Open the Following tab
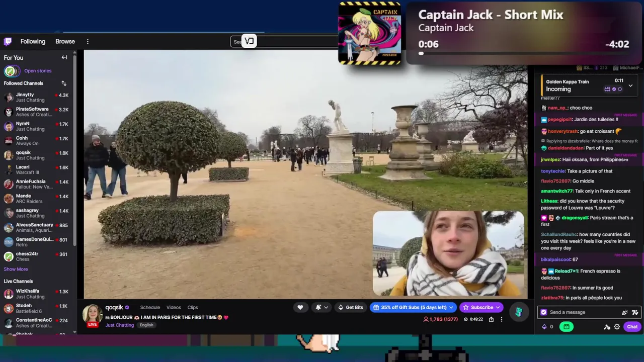This screenshot has height=362, width=644. (x=33, y=41)
